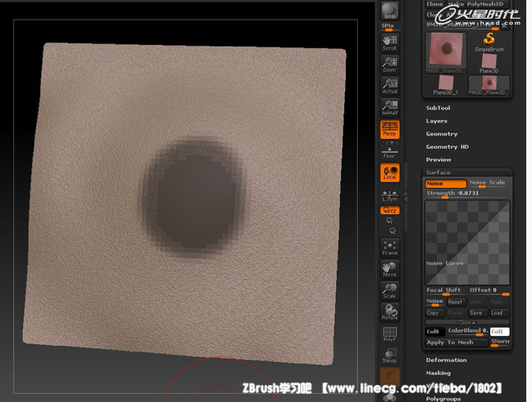Viewport: 532px width, 402px height.
Task: Collapse noise curve with Close bar
Action: tap(467, 322)
